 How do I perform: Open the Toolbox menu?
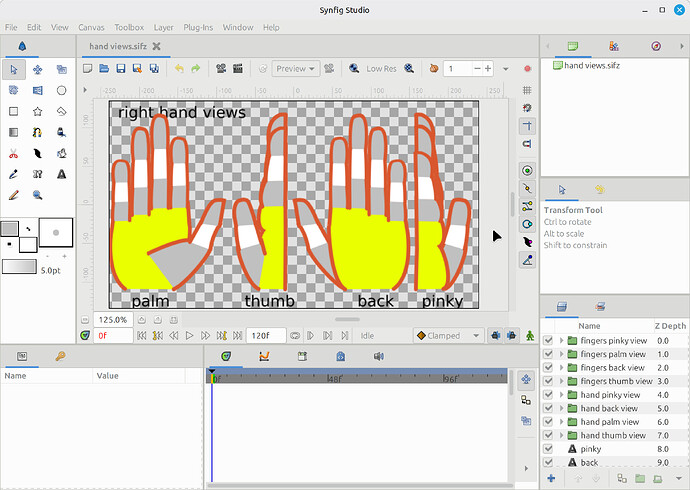click(129, 27)
